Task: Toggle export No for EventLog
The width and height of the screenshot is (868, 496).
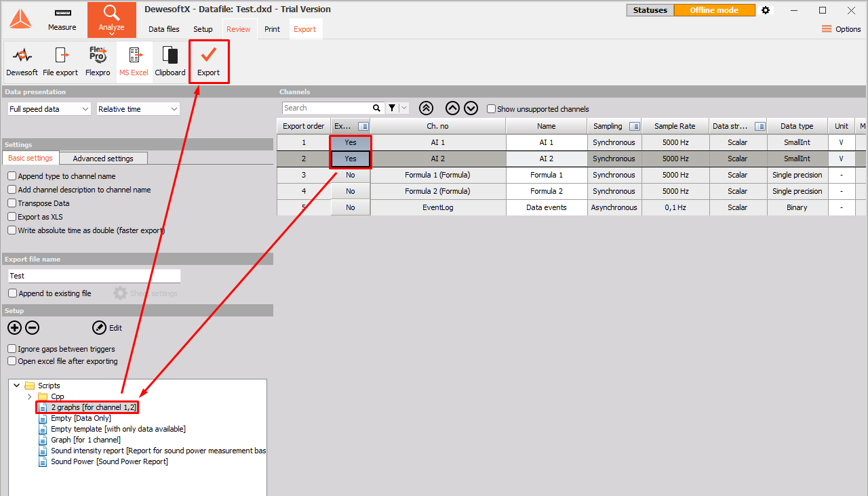Action: (351, 207)
